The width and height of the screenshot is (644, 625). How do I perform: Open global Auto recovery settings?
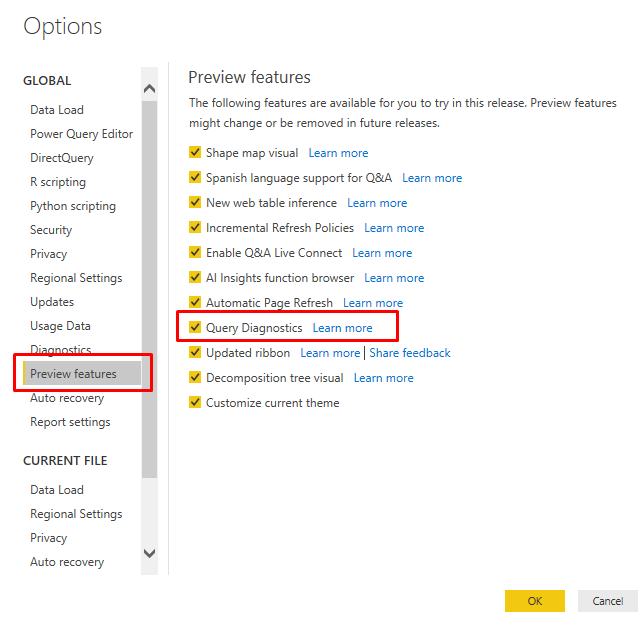click(x=67, y=398)
